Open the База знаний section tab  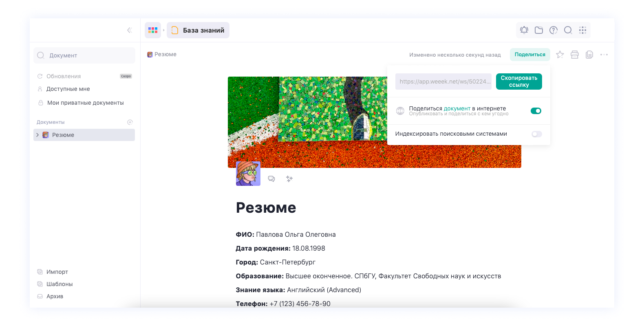click(198, 30)
